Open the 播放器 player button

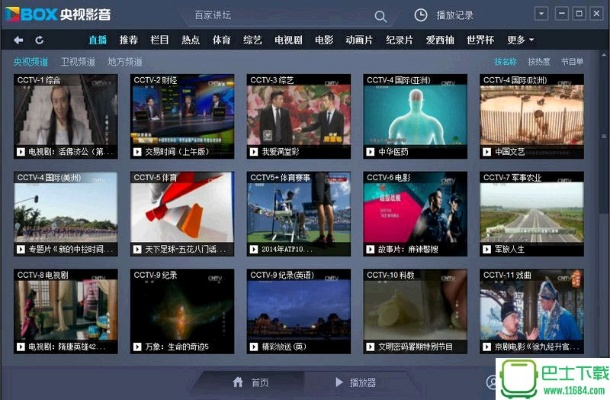click(355, 382)
